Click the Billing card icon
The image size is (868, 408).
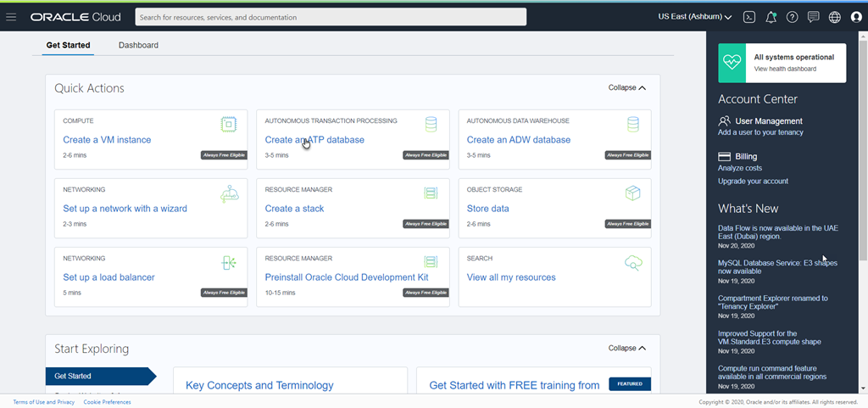(724, 157)
